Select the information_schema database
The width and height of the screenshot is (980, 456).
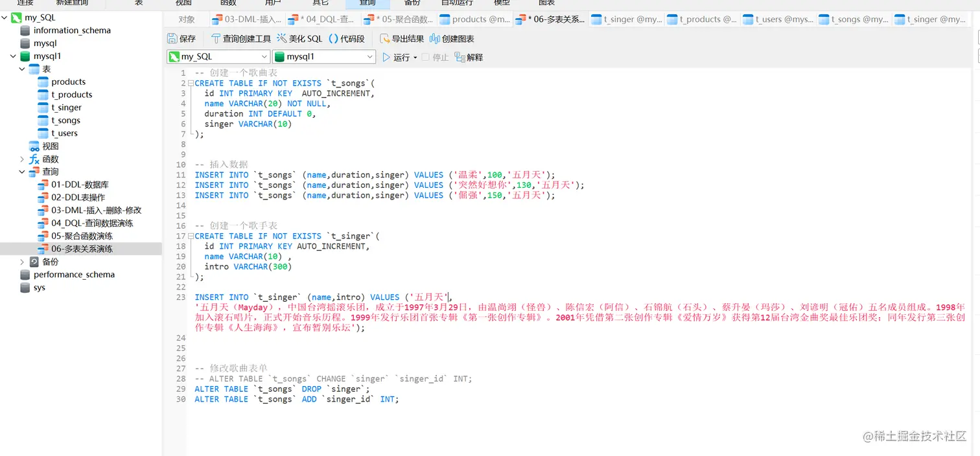click(72, 30)
